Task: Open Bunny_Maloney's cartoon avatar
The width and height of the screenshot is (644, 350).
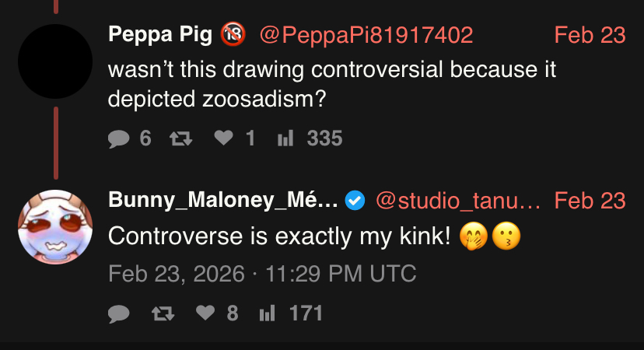Action: (55, 227)
